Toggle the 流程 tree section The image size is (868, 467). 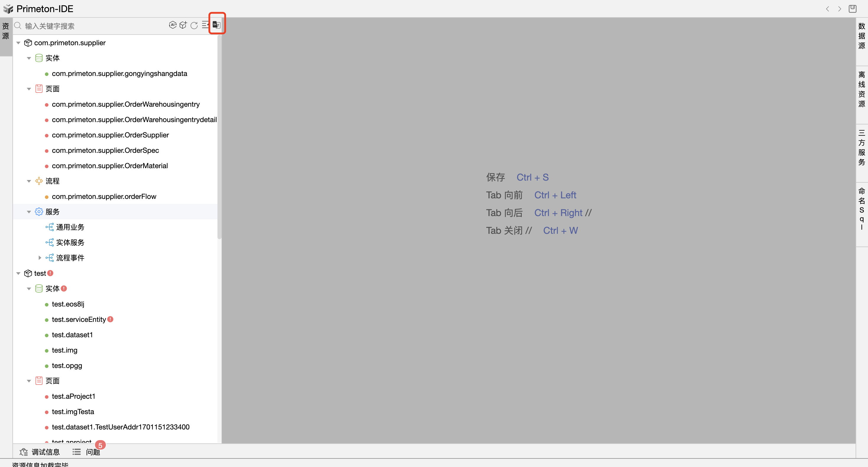[29, 181]
